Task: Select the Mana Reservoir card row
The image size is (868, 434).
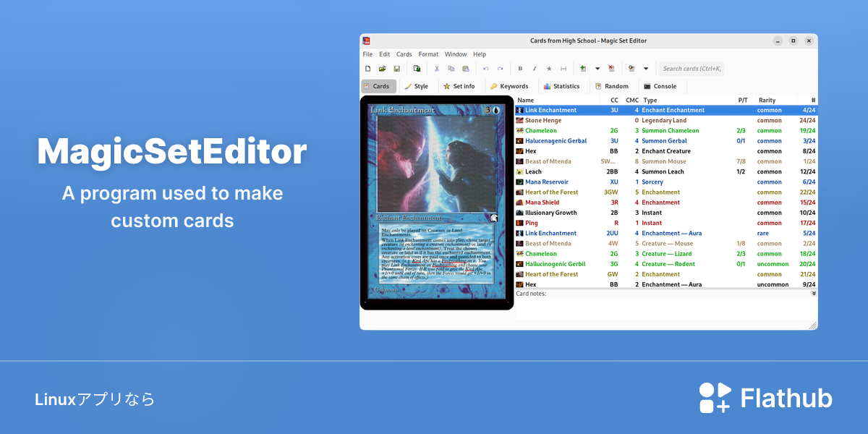Action: [666, 182]
